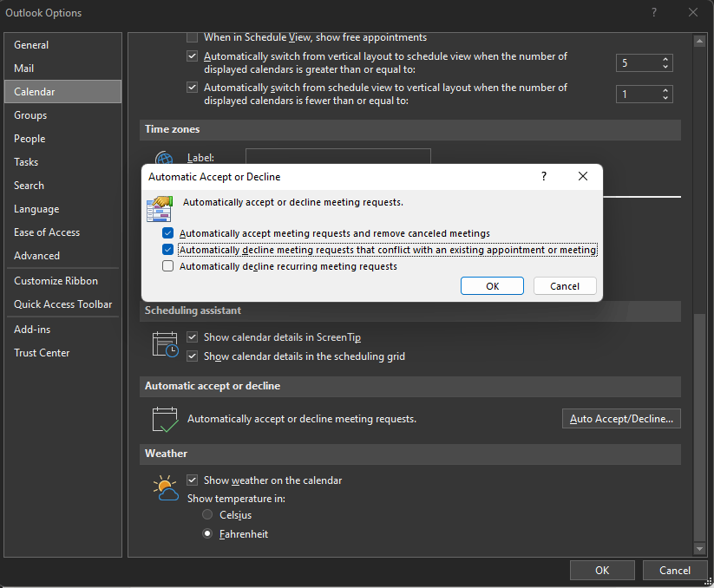This screenshot has width=714, height=588.
Task: Toggle automatically accept meeting requests checkbox
Action: (167, 233)
